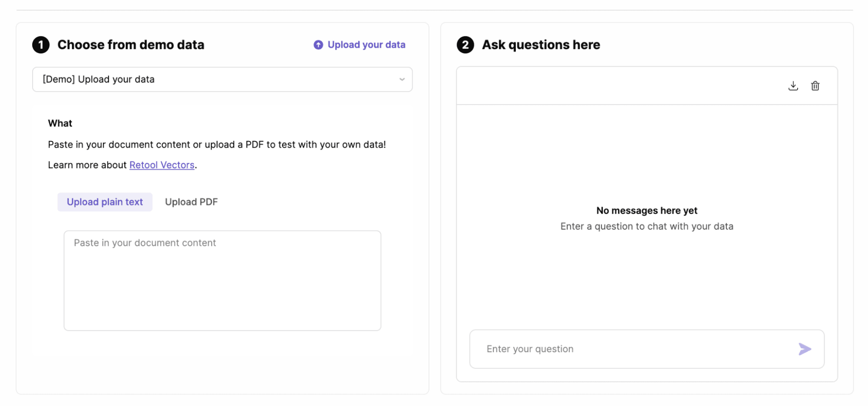The image size is (868, 406).
Task: Click the Paste in your document description paragraph
Action: (217, 145)
